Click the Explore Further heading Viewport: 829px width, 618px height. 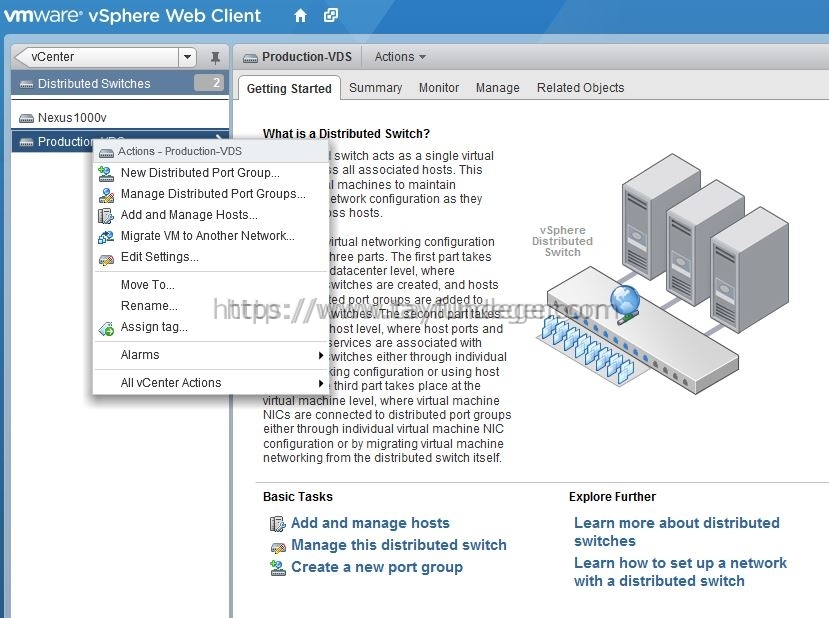click(x=612, y=496)
